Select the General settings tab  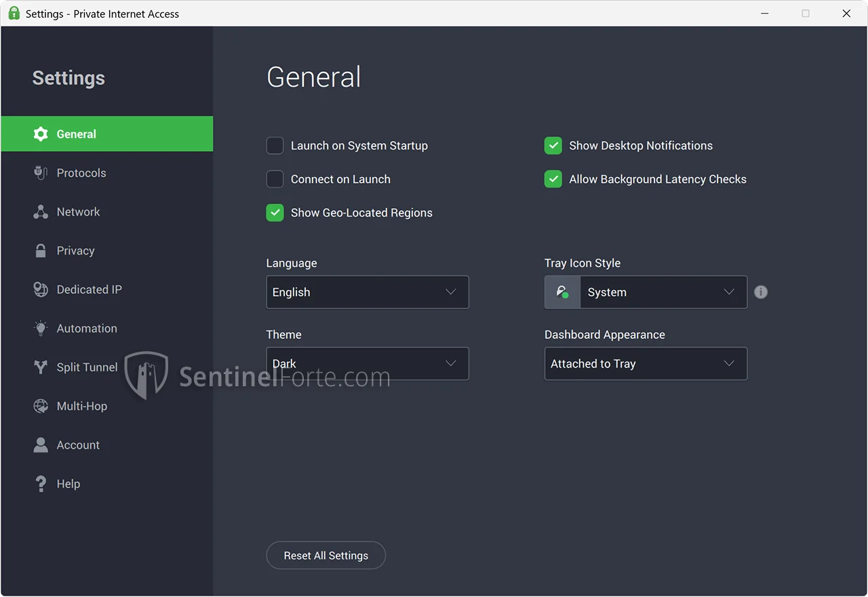[x=107, y=134]
